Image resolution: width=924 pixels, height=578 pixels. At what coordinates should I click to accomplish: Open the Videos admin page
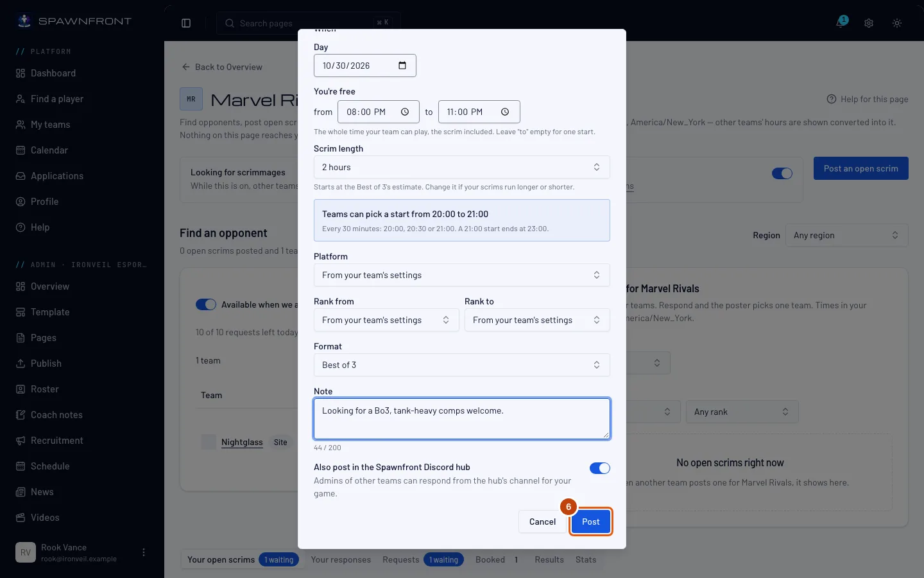82,518
